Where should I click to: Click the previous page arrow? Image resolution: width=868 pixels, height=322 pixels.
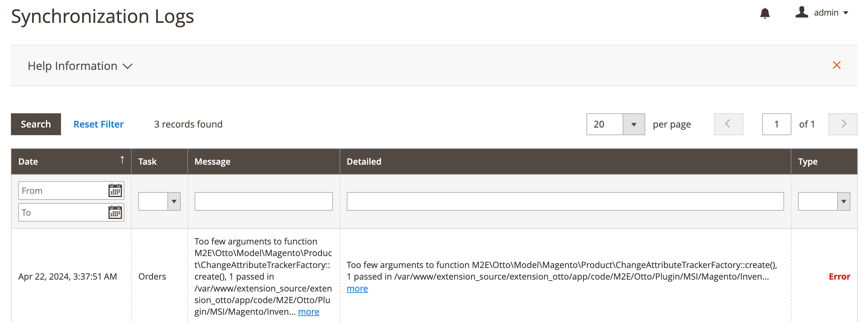click(728, 124)
